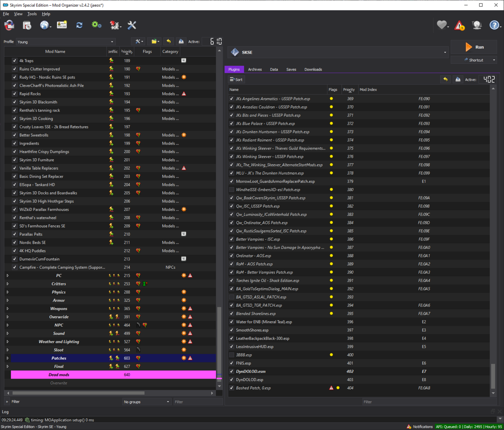
Task: Expand the Weather and Lighting separator
Action: [8, 342]
